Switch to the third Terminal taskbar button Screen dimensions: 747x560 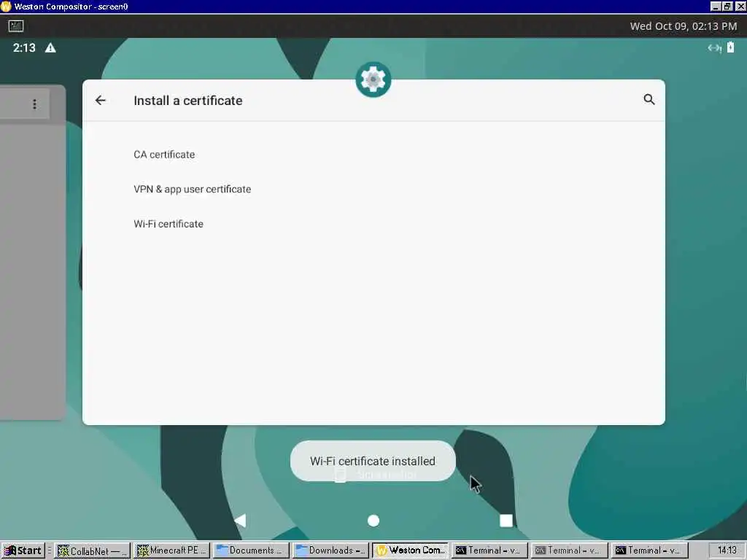pos(649,551)
